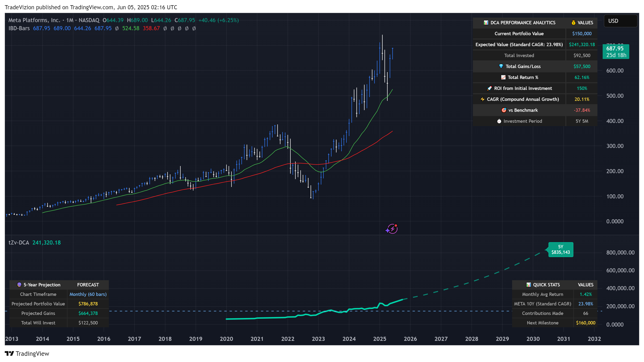Click the 687.95 current price label
This screenshot has height=362, width=644.
click(616, 52)
